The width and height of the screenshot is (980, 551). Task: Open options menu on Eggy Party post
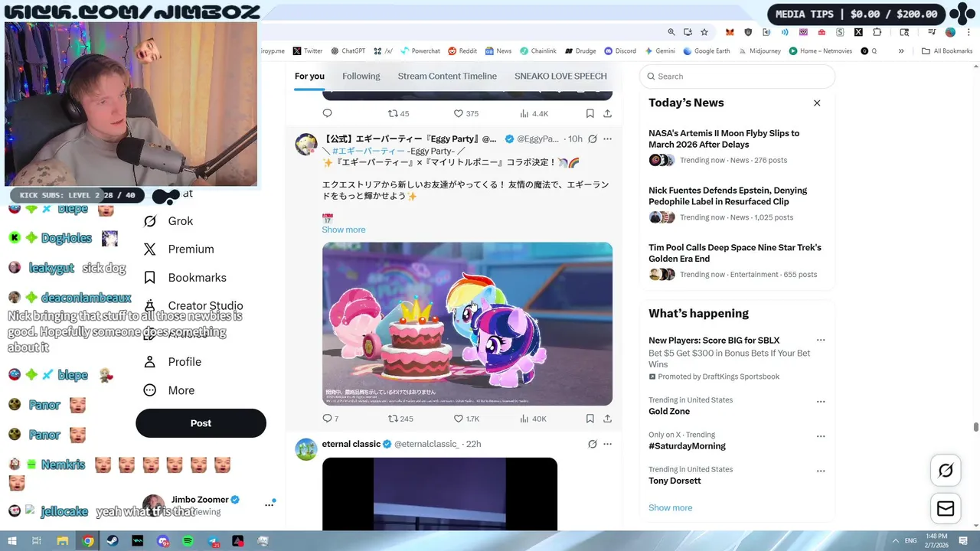coord(607,139)
